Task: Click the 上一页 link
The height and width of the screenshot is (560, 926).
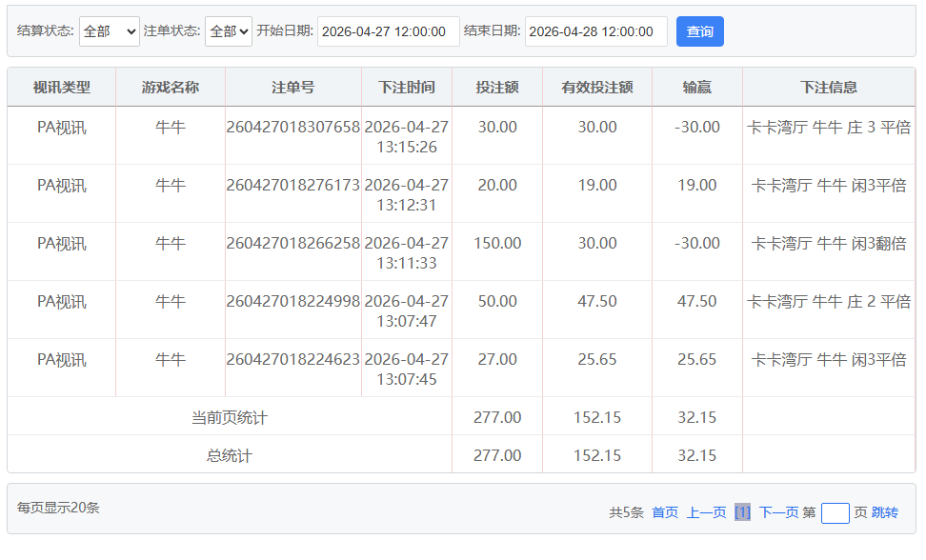Action: [x=706, y=512]
